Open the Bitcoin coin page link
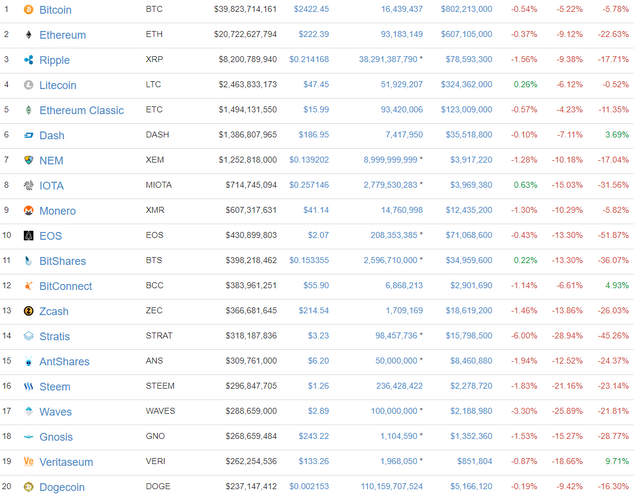 coord(55,10)
